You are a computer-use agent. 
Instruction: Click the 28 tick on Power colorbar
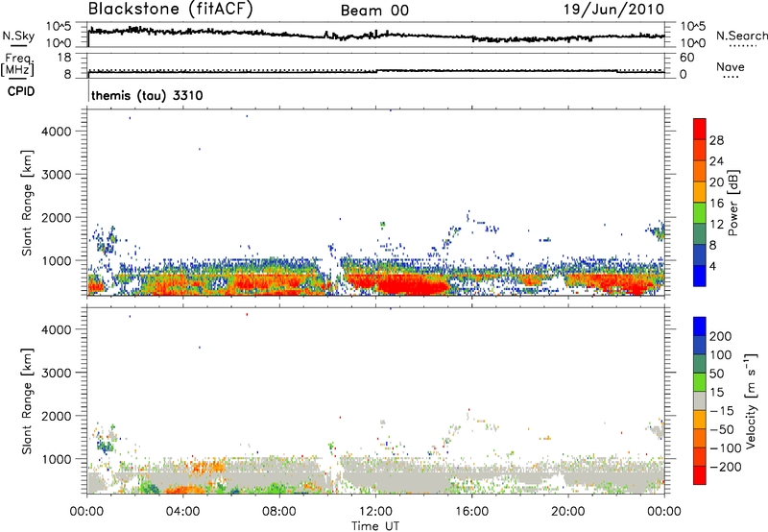pos(716,140)
